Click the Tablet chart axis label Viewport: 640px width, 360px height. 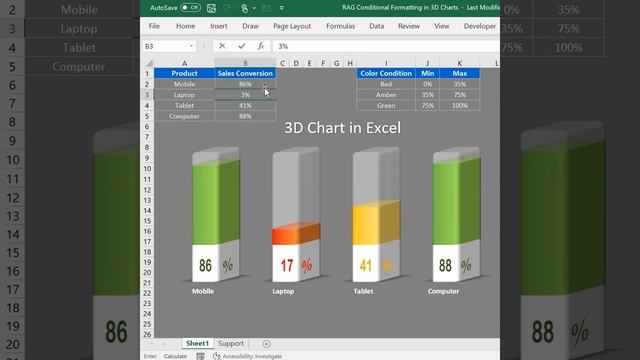tap(363, 291)
